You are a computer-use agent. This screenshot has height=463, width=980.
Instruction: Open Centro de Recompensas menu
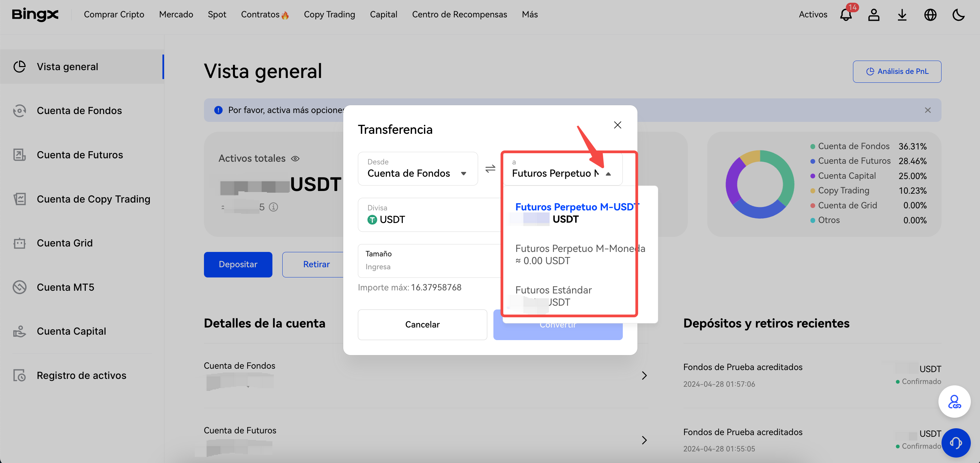click(460, 14)
